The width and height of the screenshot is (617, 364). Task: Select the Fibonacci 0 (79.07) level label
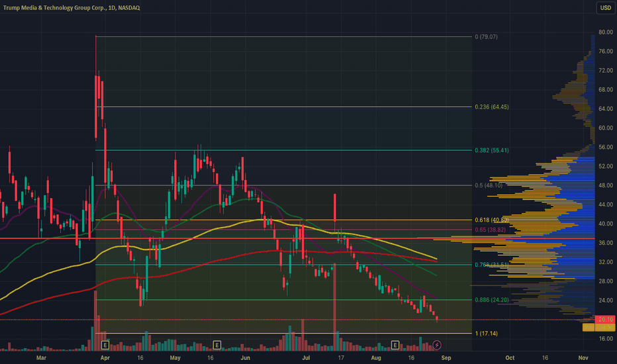tap(486, 37)
